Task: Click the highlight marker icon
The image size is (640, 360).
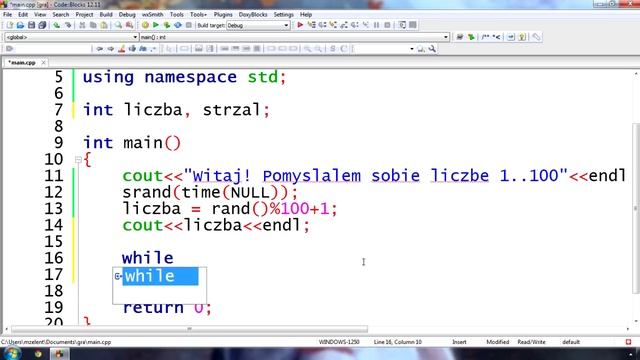Action: pos(121,49)
